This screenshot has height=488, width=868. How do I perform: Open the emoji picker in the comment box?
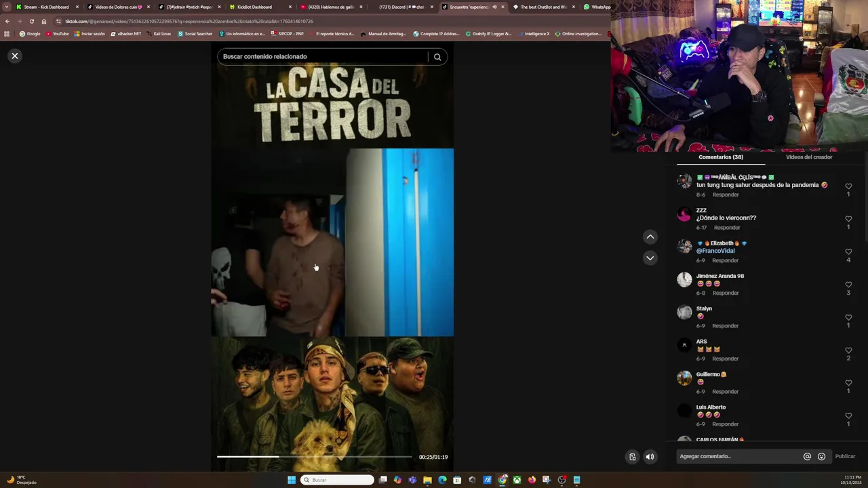pos(821,457)
